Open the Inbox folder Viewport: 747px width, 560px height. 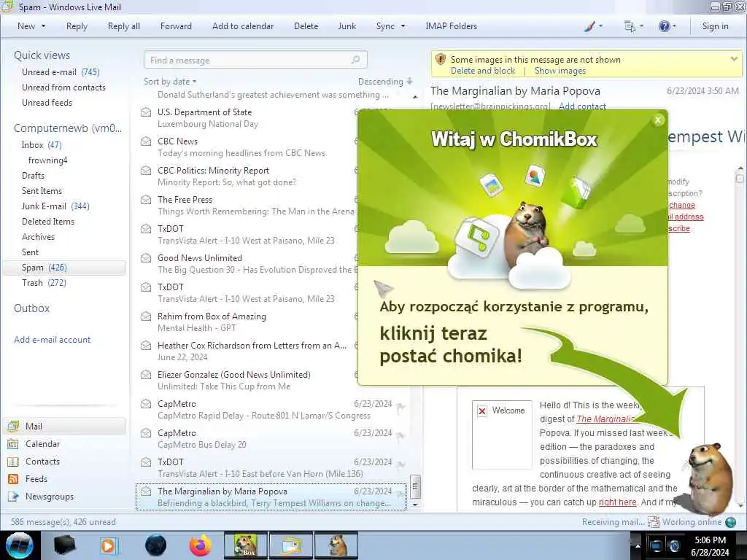click(x=42, y=145)
